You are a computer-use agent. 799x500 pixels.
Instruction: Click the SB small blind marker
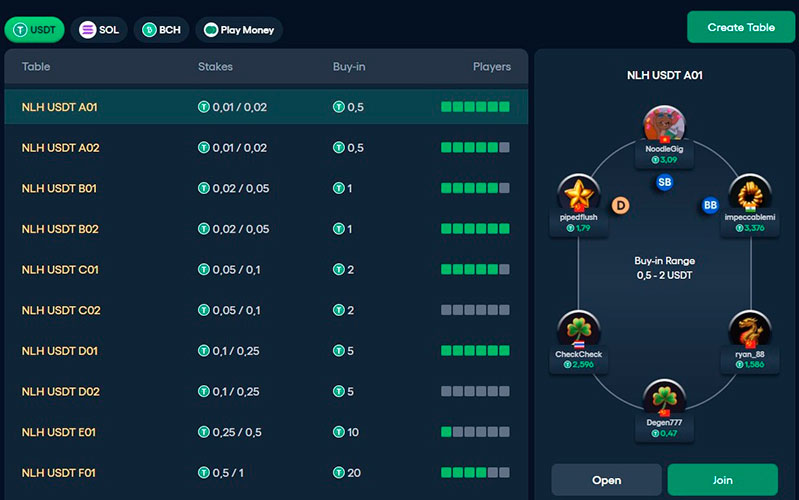(x=664, y=182)
